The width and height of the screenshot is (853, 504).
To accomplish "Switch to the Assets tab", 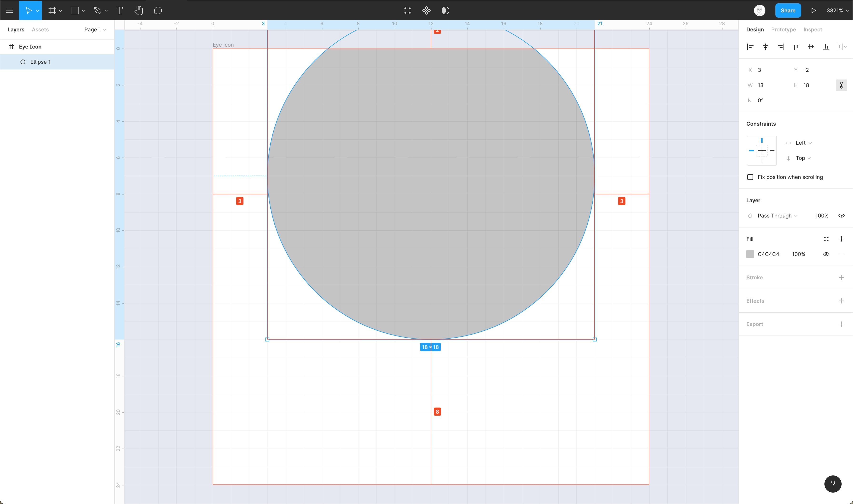I will 40,30.
